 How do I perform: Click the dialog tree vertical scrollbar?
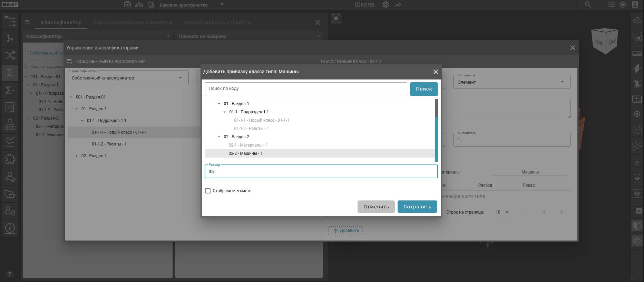[x=436, y=130]
